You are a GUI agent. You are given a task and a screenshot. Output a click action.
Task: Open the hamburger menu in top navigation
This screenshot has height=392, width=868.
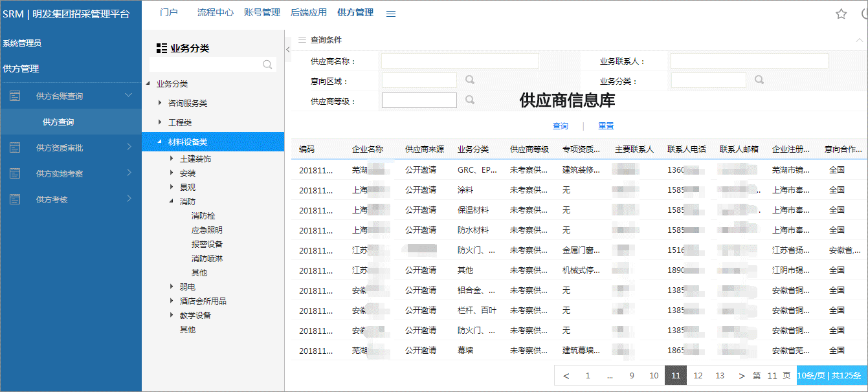[x=391, y=14]
